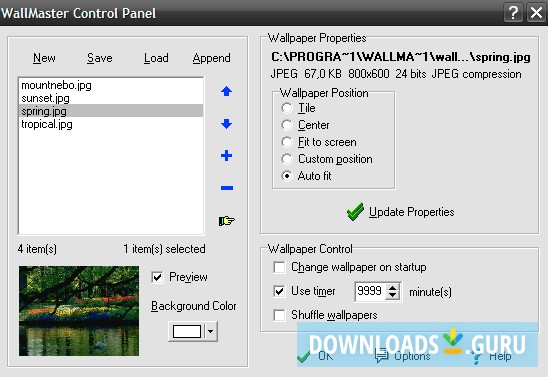
Task: Select sunset.jpg in the wallpaper list
Action: point(111,98)
